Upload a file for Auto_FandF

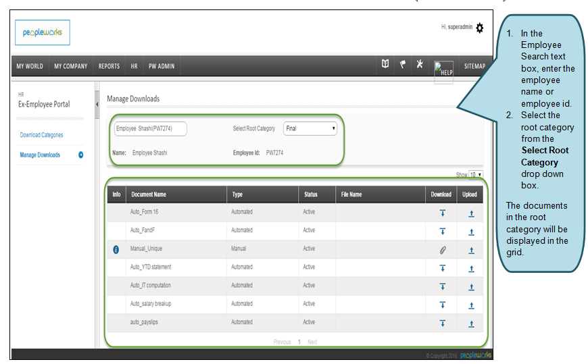click(x=471, y=232)
